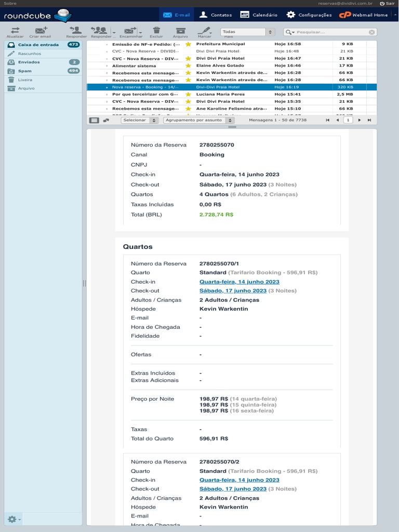Switch to list view icon
The height and width of the screenshot is (532, 399).
[x=94, y=120]
